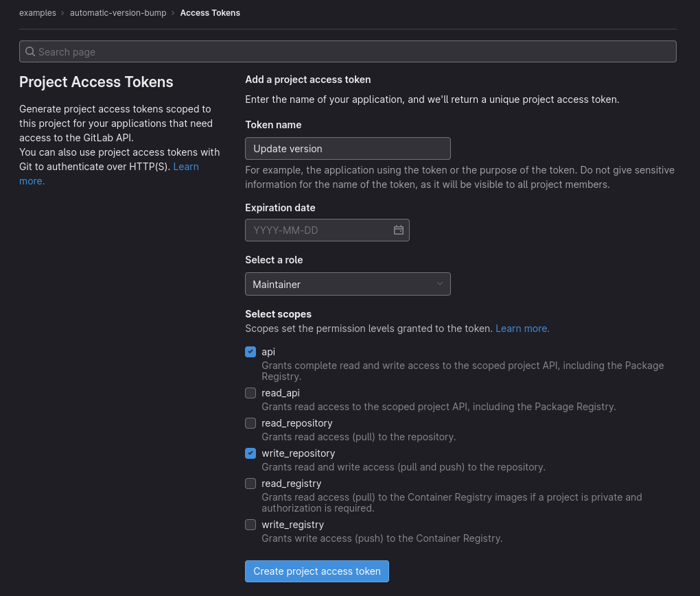Click the Access Tokens breadcrumb item
The width and height of the screenshot is (700, 596).
click(210, 12)
